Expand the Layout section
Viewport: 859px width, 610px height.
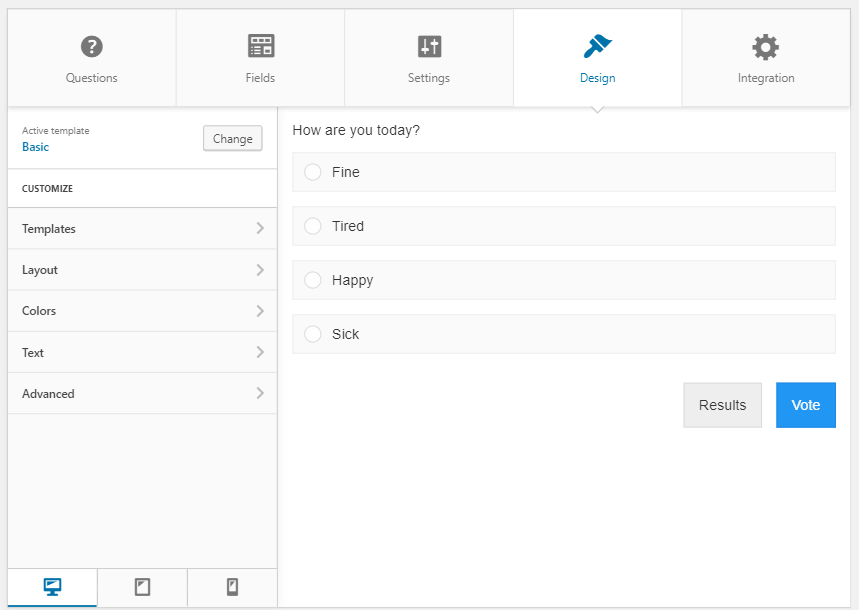coord(142,270)
